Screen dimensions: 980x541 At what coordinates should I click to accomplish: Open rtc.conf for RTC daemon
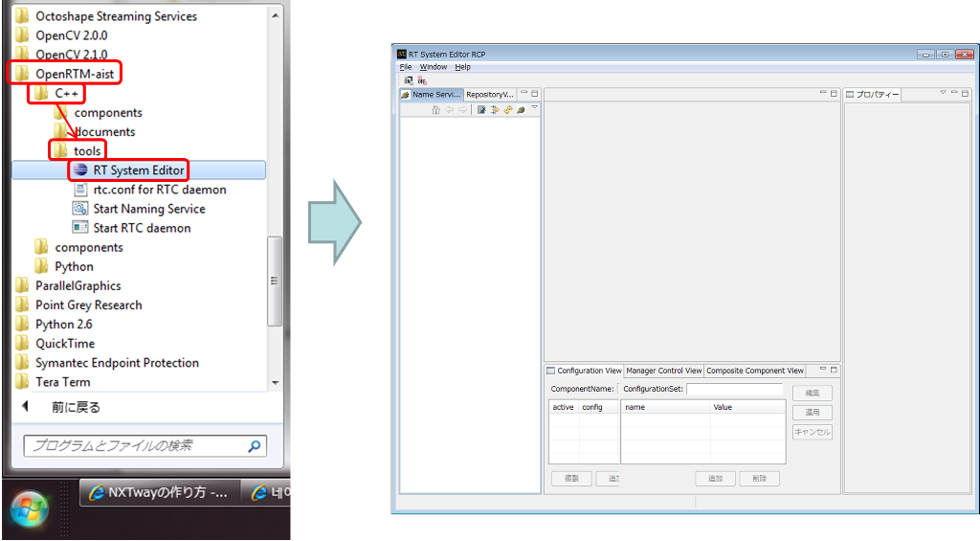tap(148, 190)
